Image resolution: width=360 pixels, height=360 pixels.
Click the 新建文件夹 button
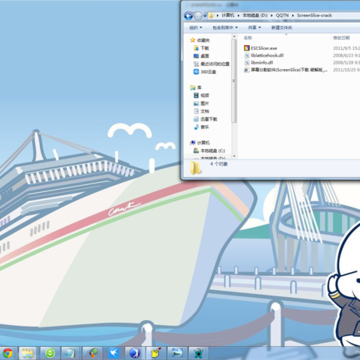[281, 28]
